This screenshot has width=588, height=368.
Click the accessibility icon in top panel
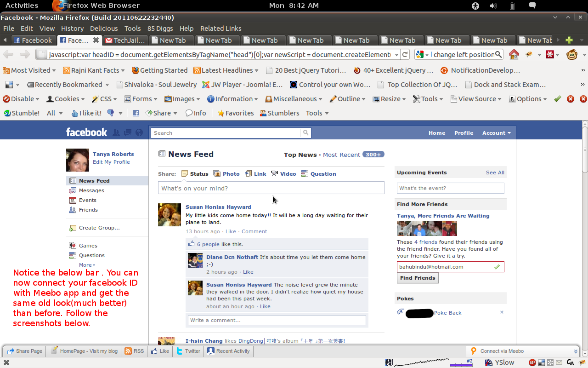(x=475, y=6)
